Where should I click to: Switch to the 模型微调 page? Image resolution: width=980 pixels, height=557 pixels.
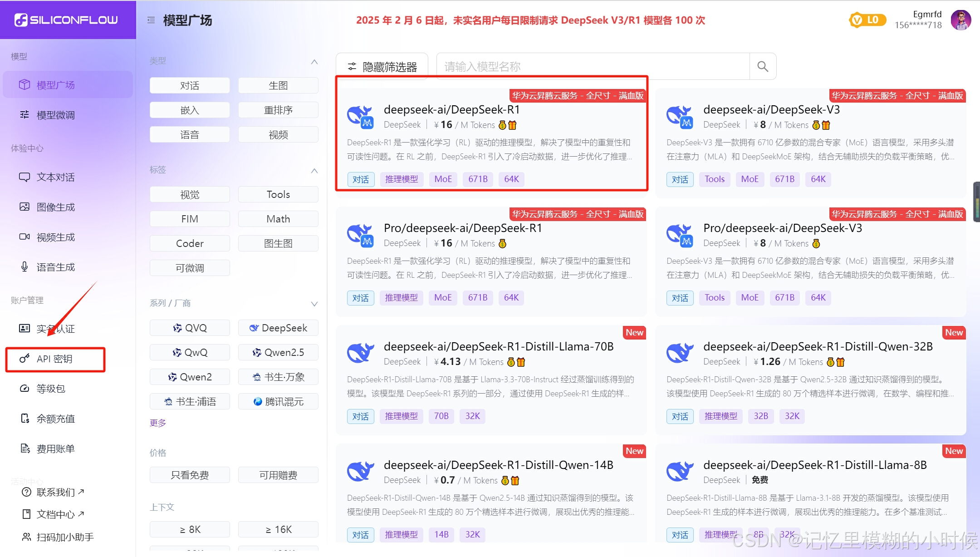pos(54,114)
